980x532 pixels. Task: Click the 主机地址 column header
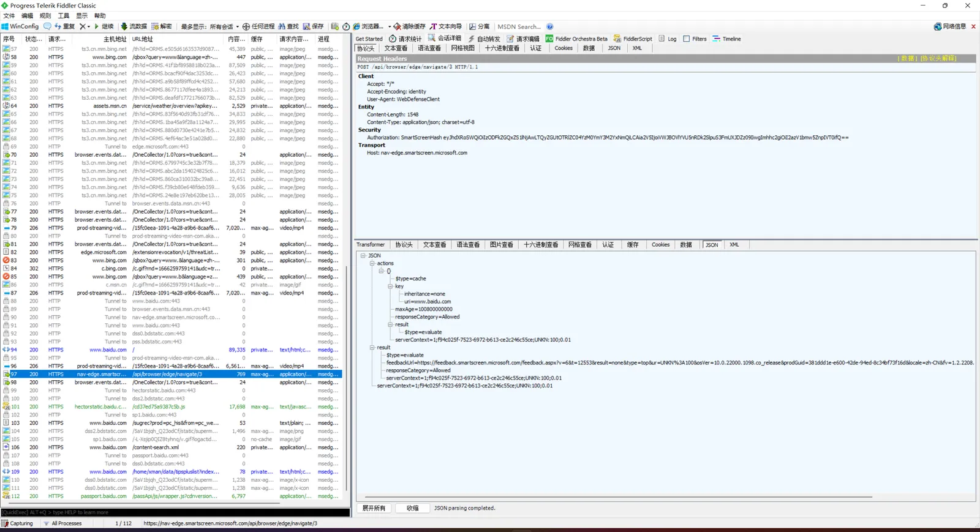(x=115, y=39)
